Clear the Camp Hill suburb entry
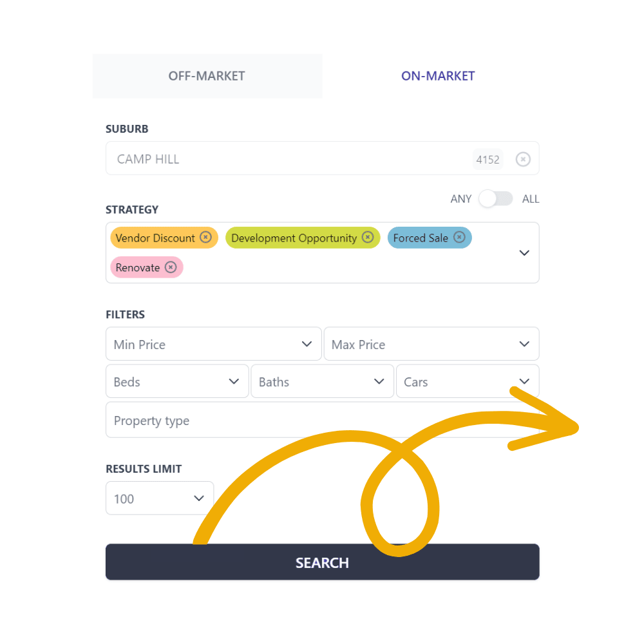Screen dimensions: 644x644 523,159
